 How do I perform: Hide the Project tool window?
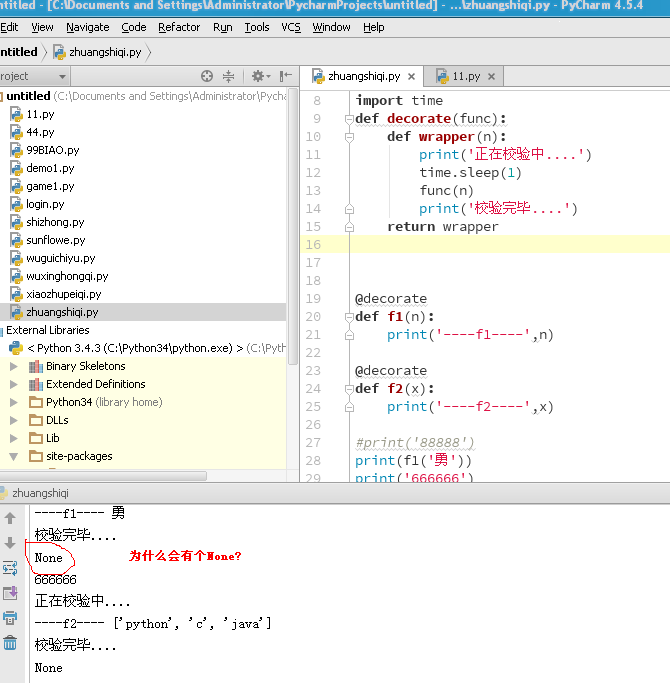click(x=286, y=76)
